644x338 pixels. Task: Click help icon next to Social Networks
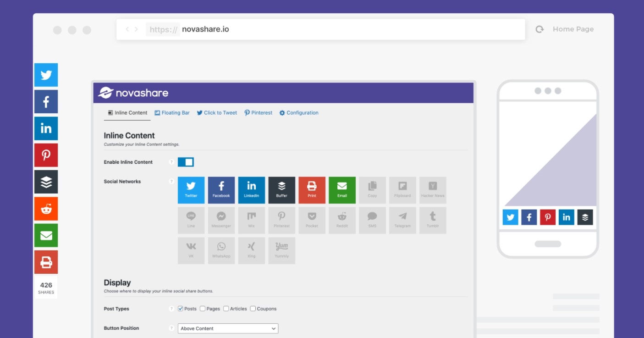171,181
